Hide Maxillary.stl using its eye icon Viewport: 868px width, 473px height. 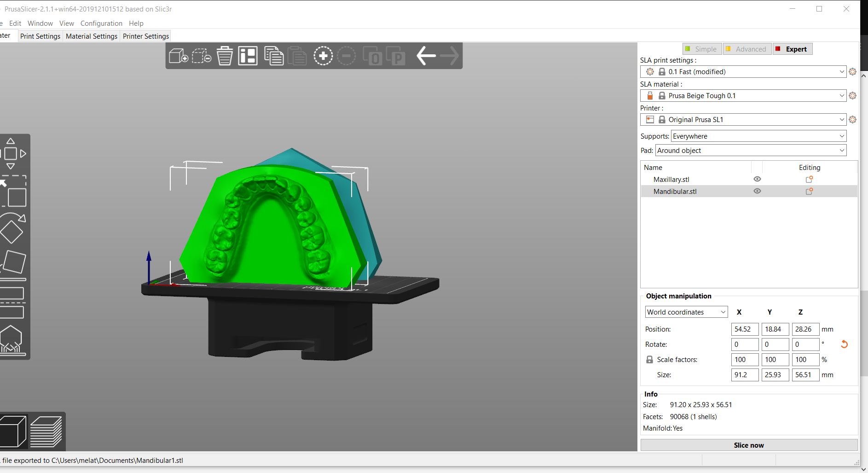(x=757, y=179)
